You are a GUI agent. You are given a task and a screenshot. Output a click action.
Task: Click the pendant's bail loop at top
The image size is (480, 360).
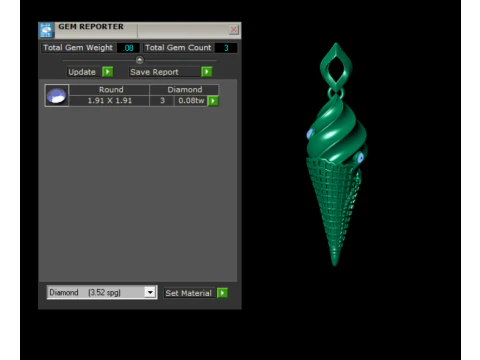point(336,68)
